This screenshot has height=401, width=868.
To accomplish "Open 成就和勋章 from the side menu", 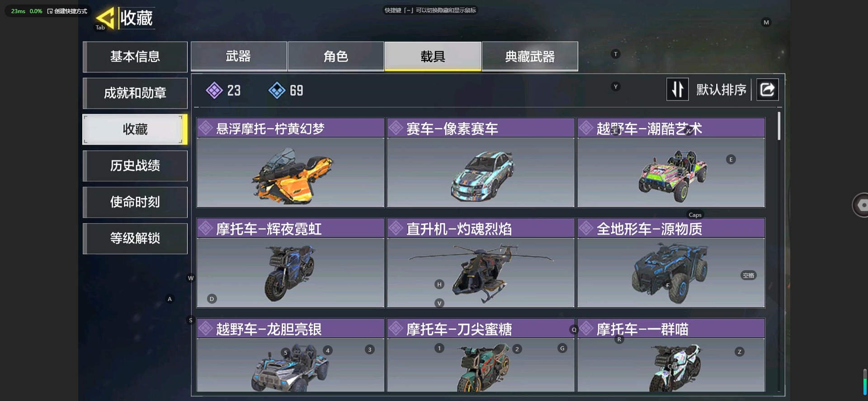I will point(135,93).
